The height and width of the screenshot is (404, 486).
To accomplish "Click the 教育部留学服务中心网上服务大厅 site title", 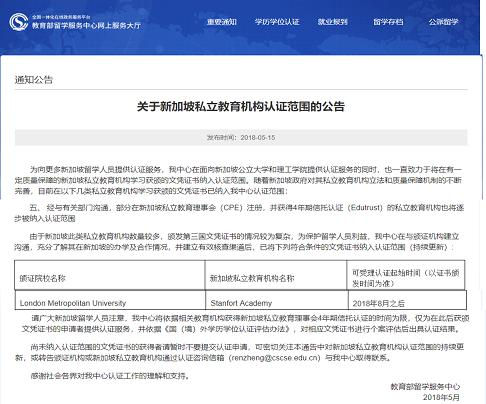I will [86, 26].
